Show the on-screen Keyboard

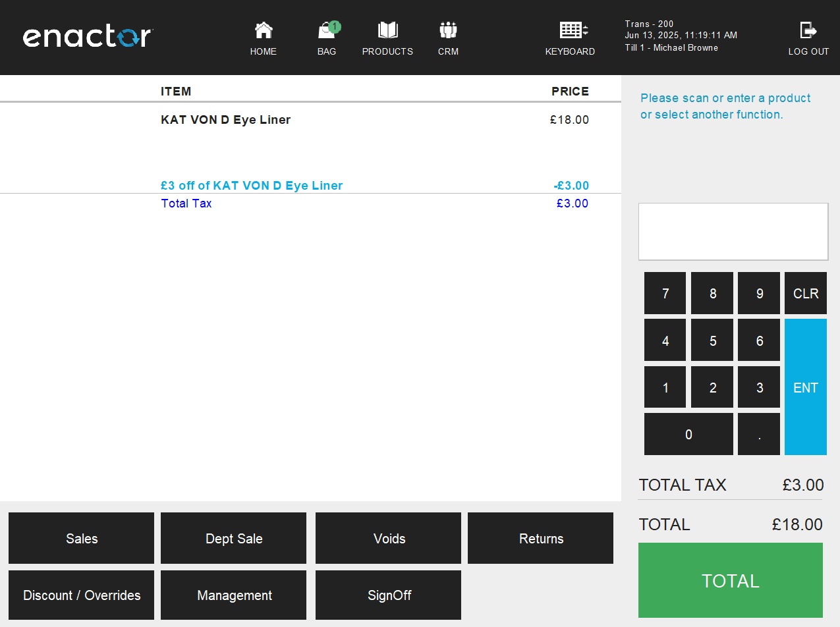571,38
